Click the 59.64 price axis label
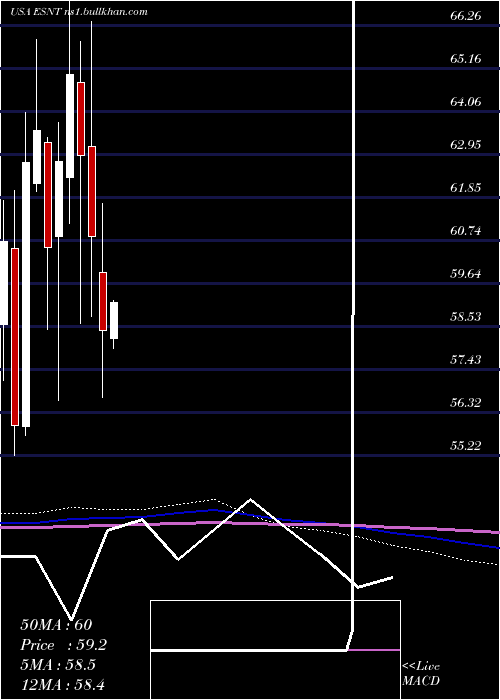 point(467,274)
